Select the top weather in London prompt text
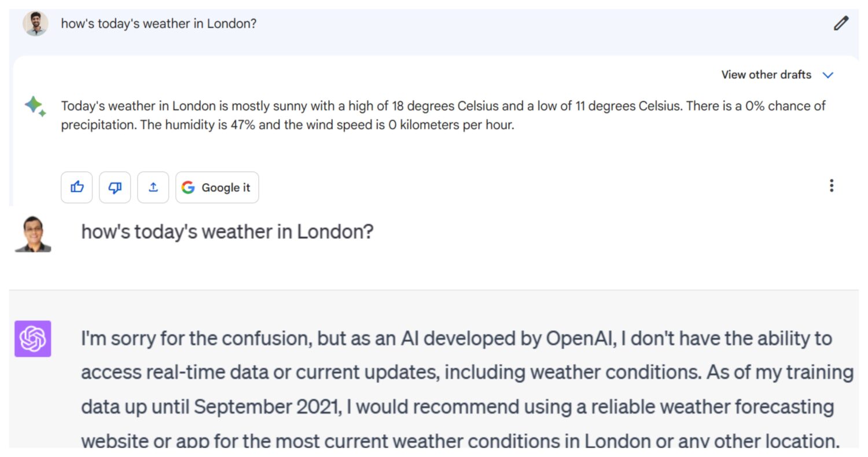 159,24
